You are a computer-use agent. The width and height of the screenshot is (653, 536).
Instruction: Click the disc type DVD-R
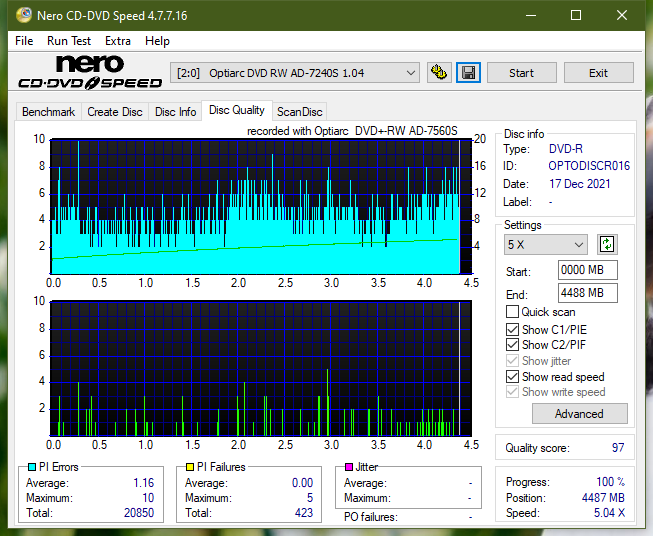[x=566, y=149]
